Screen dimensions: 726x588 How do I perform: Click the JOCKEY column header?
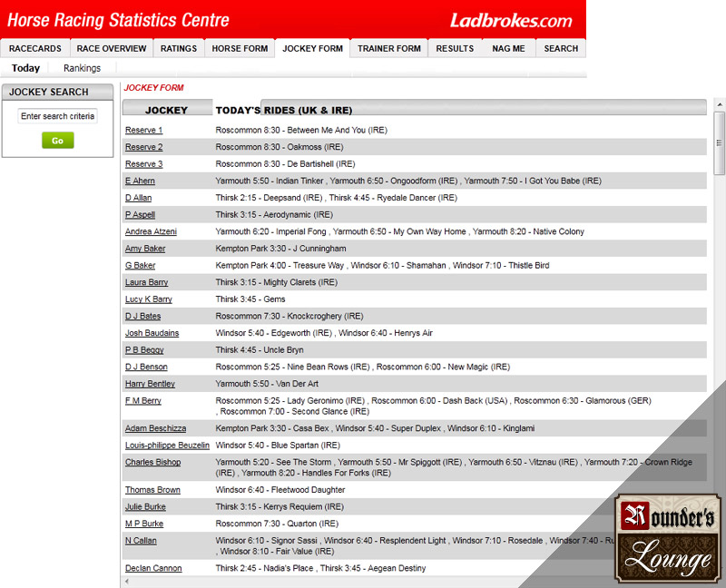(166, 110)
